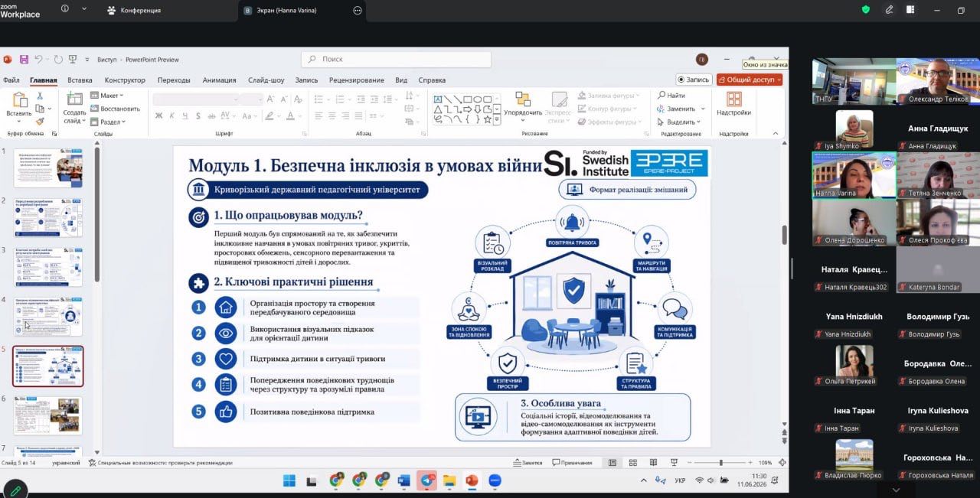Click the Упорядочить arrange icon

[523, 99]
